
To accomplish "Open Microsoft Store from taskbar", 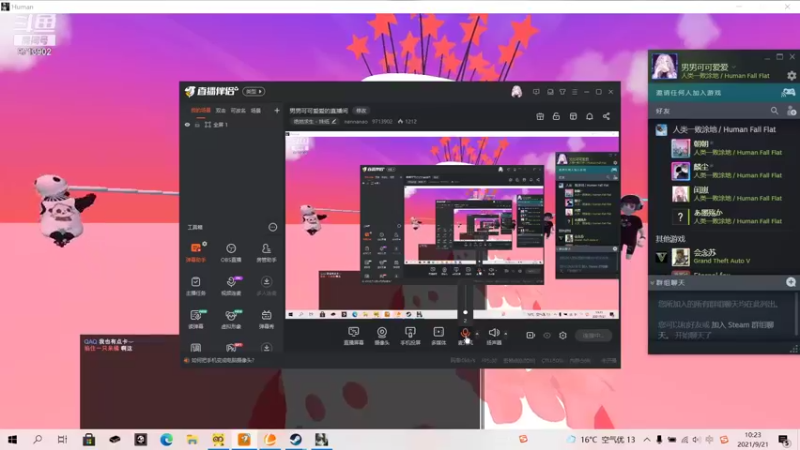I will tap(89, 439).
